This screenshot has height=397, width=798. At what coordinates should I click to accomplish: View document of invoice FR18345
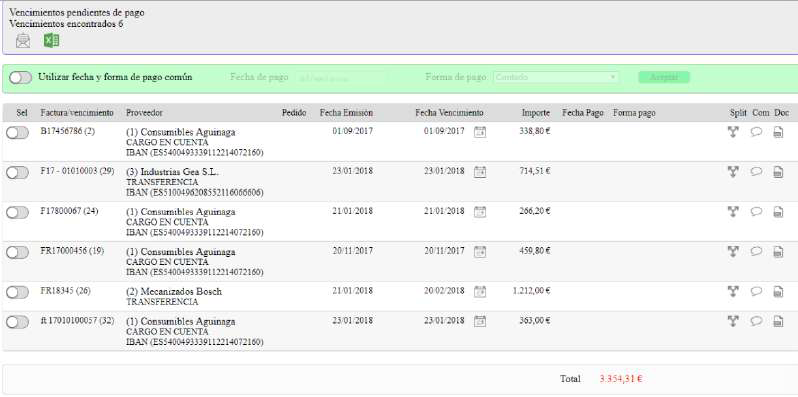pyautogui.click(x=778, y=292)
